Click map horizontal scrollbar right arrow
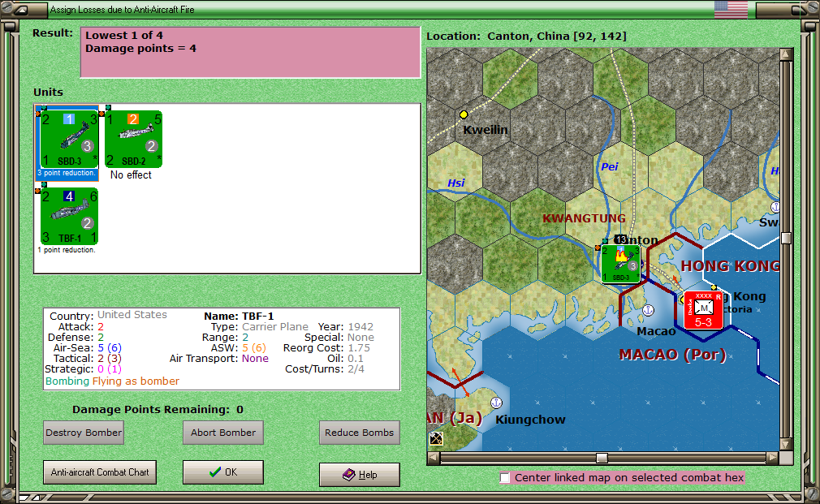Viewport: 820px width, 504px height. tap(772, 458)
